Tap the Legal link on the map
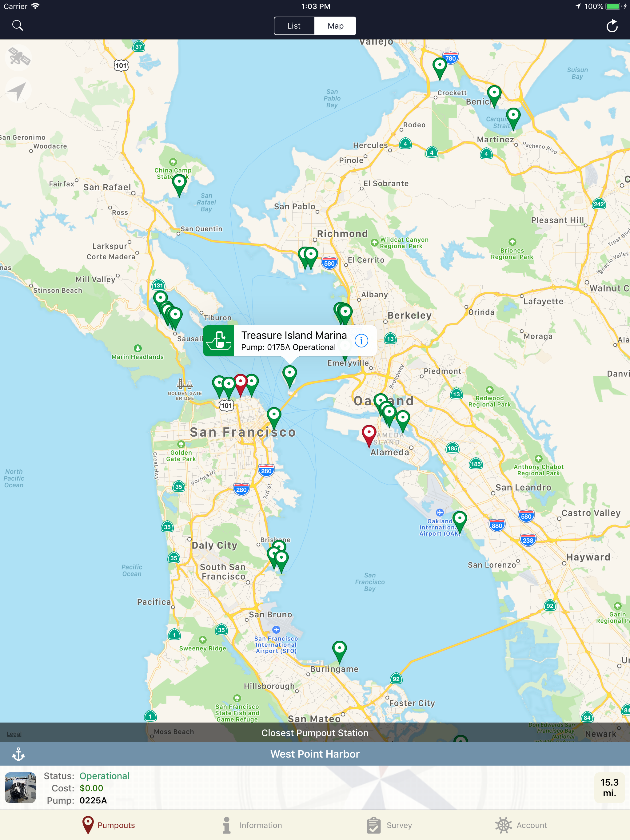Viewport: 630px width, 840px height. click(x=14, y=734)
